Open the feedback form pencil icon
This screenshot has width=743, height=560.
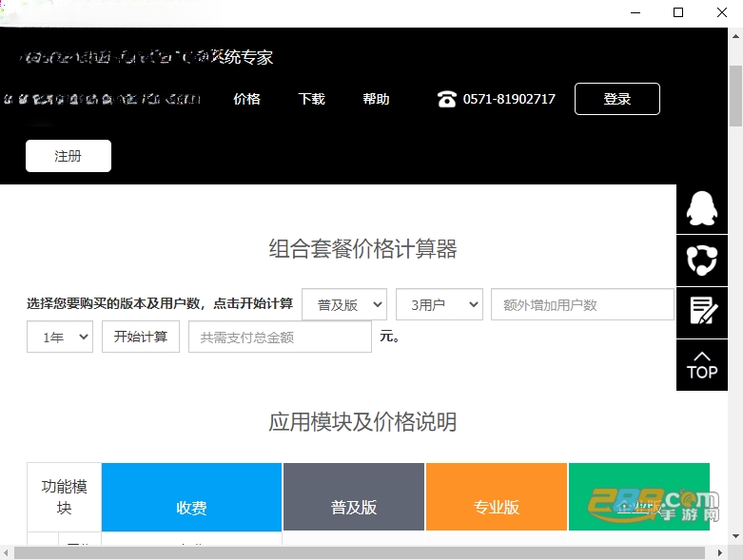(x=702, y=313)
